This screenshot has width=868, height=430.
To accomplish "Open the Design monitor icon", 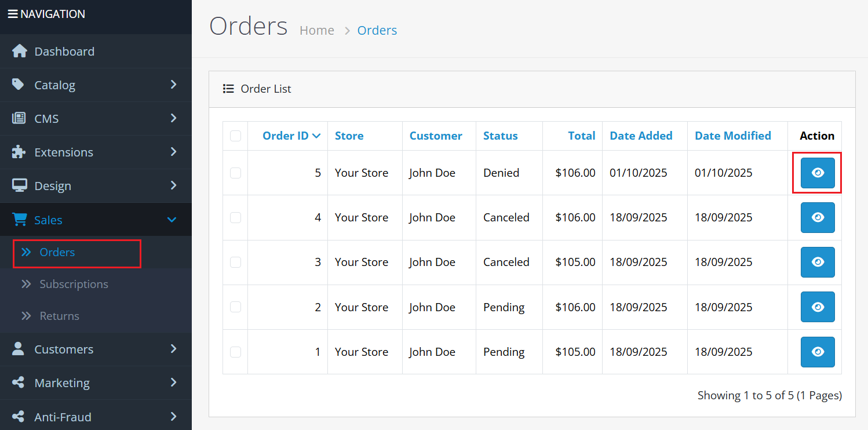I will click(19, 185).
